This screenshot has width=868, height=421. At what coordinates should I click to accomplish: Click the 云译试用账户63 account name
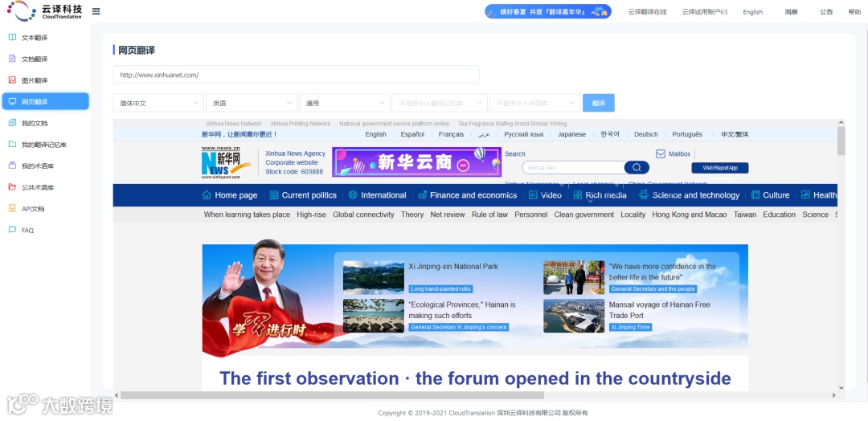(704, 11)
